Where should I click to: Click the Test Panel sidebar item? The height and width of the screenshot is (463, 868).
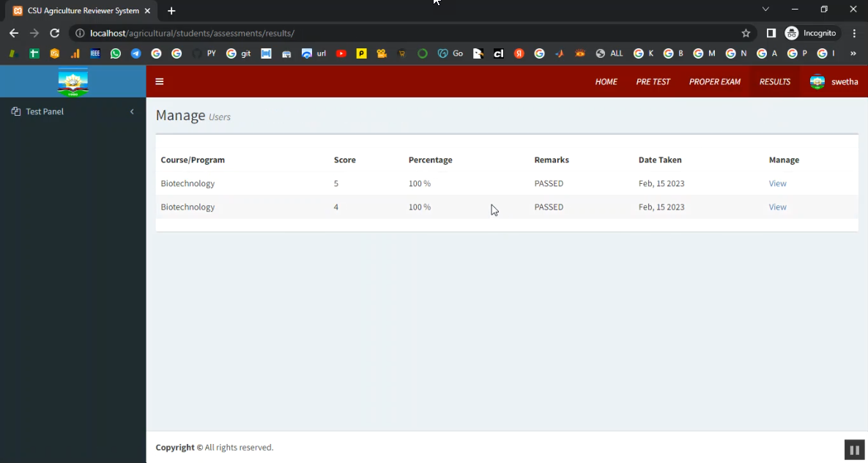(73, 111)
